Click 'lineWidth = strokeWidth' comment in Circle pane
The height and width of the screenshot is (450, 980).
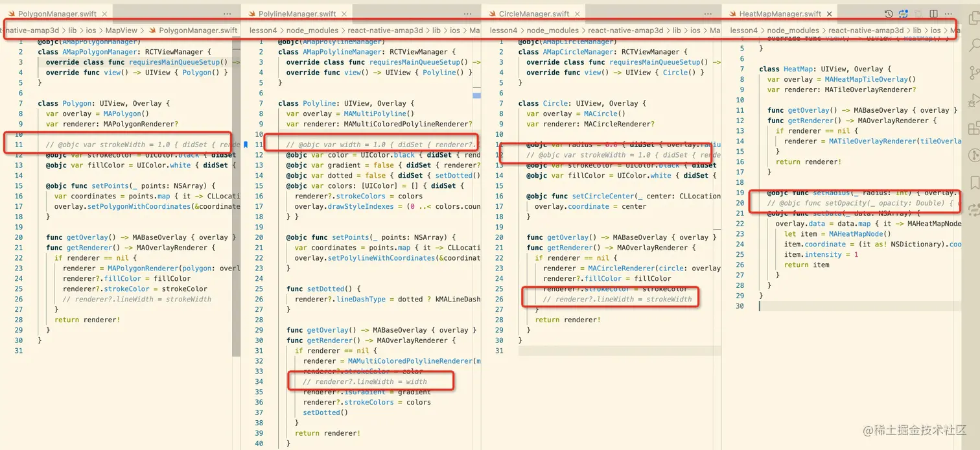(617, 299)
